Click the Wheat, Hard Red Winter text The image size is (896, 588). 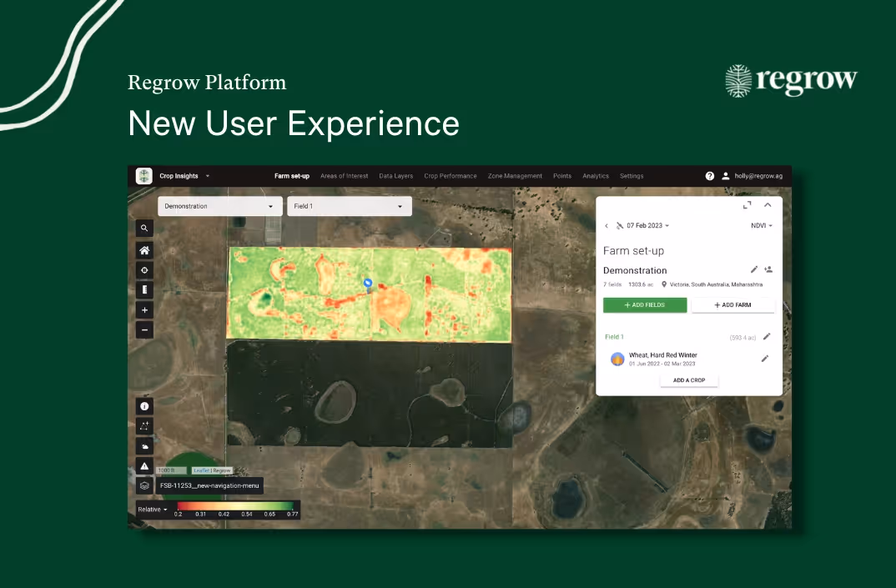tap(663, 354)
